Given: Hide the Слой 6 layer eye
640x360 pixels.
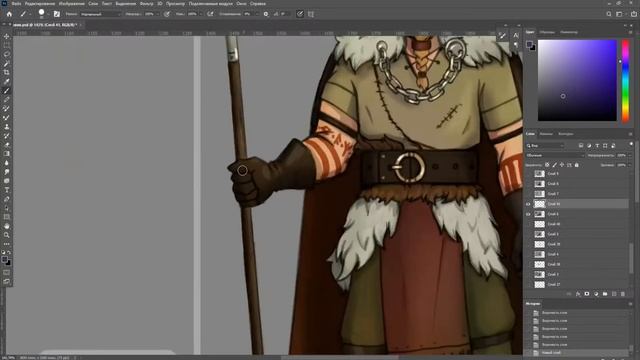Looking at the screenshot, I should click(528, 214).
